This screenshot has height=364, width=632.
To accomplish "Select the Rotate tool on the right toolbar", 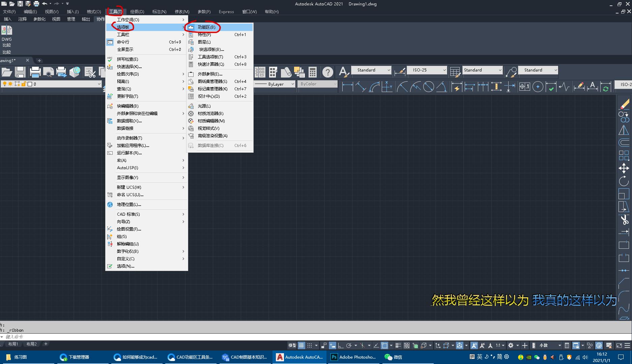I will tap(624, 181).
